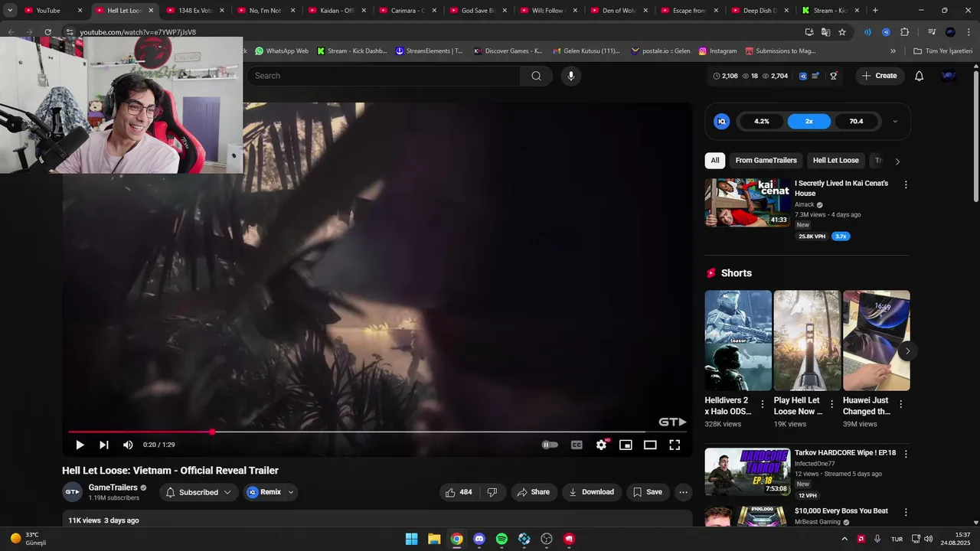Open the tab search dropdown arrow
This screenshot has height=551, width=980.
(10, 11)
